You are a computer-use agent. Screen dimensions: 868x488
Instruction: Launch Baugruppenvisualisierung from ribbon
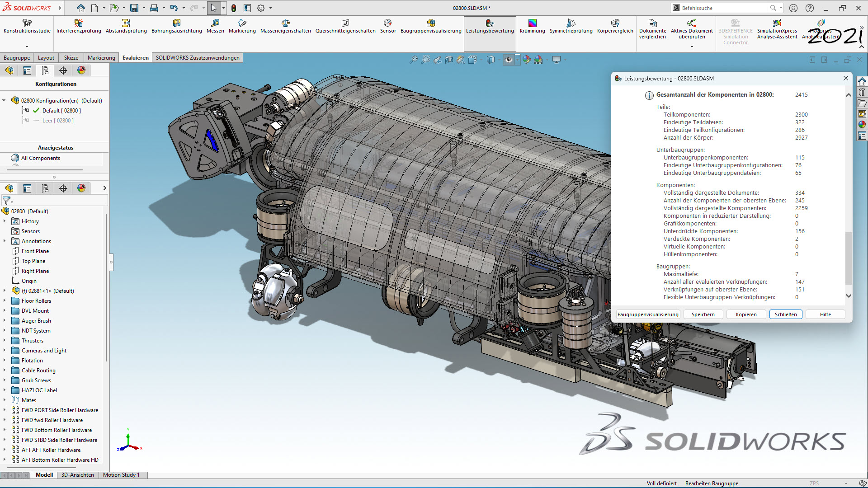pos(431,27)
